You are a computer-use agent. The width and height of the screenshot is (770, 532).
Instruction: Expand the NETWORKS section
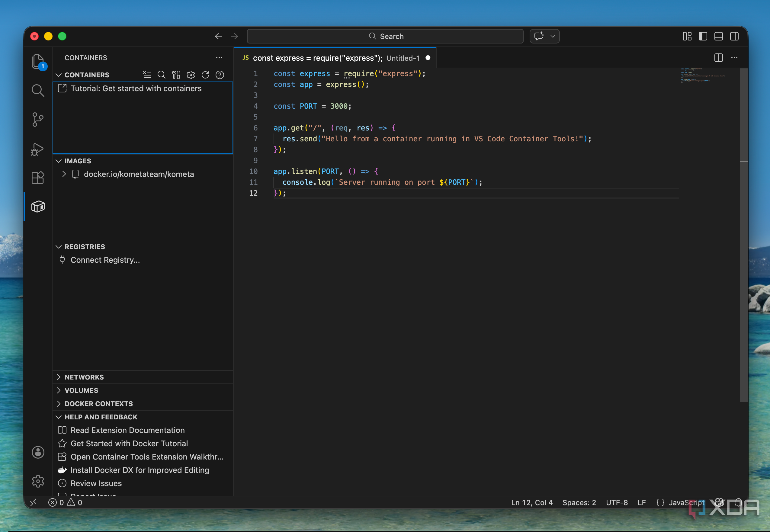(x=59, y=377)
